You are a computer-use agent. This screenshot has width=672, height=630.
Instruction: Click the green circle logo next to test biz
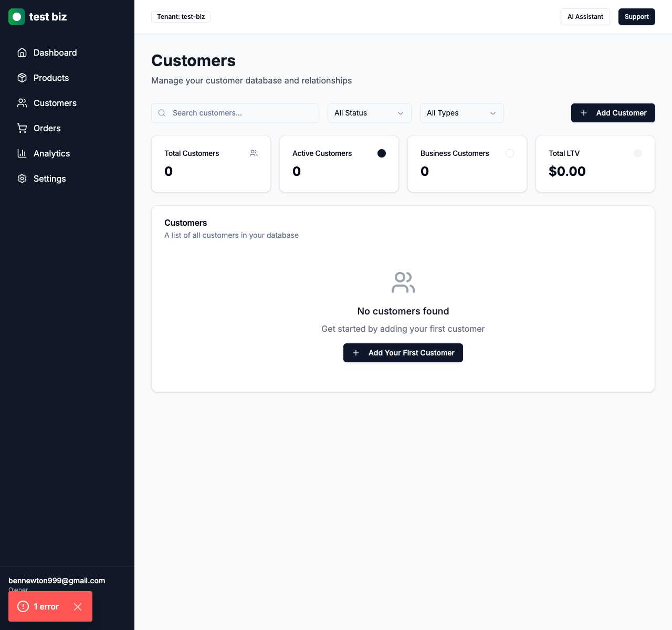click(17, 17)
